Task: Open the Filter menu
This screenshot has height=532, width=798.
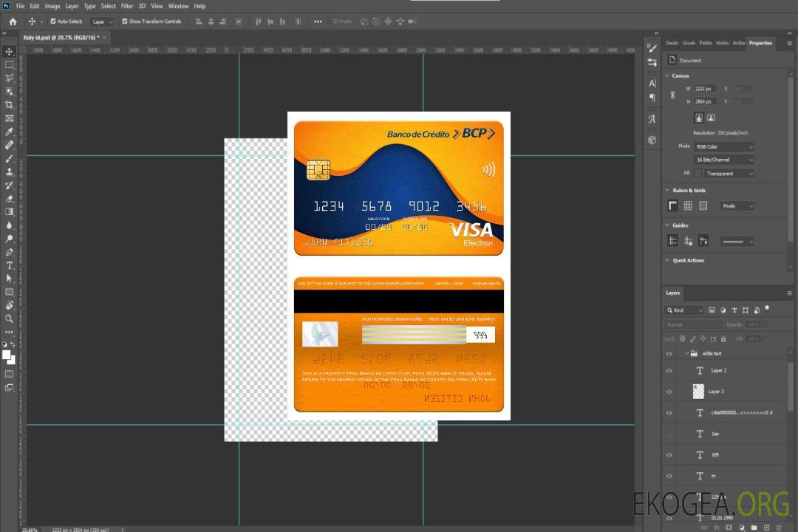Action: pos(127,6)
